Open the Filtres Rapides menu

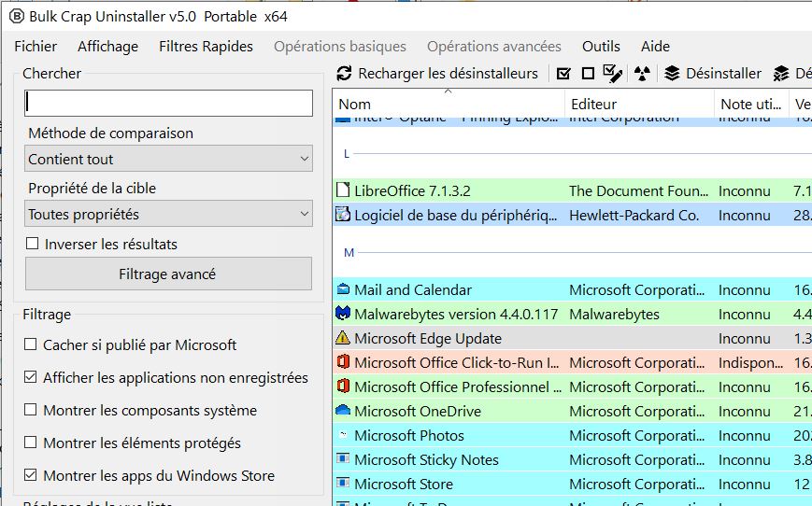point(206,47)
